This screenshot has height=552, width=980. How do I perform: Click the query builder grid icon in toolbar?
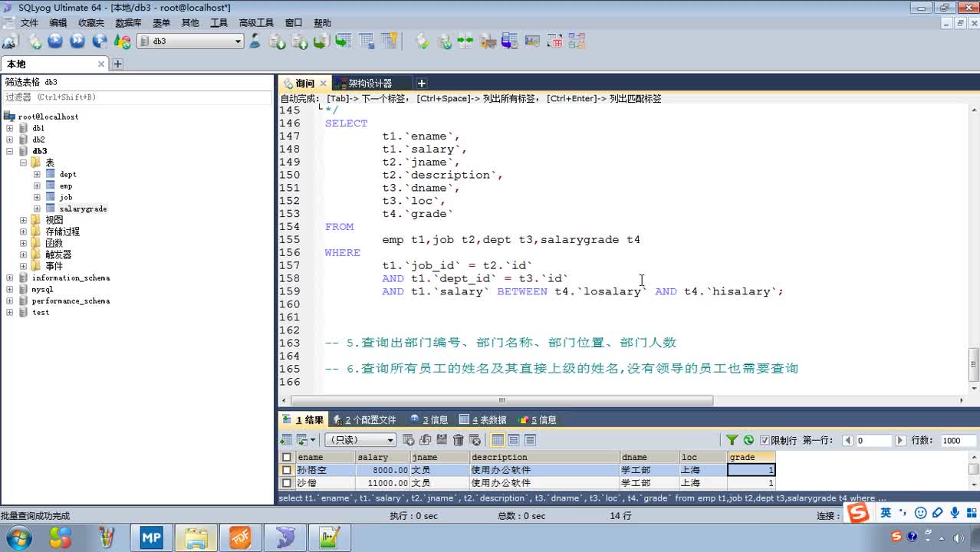554,41
